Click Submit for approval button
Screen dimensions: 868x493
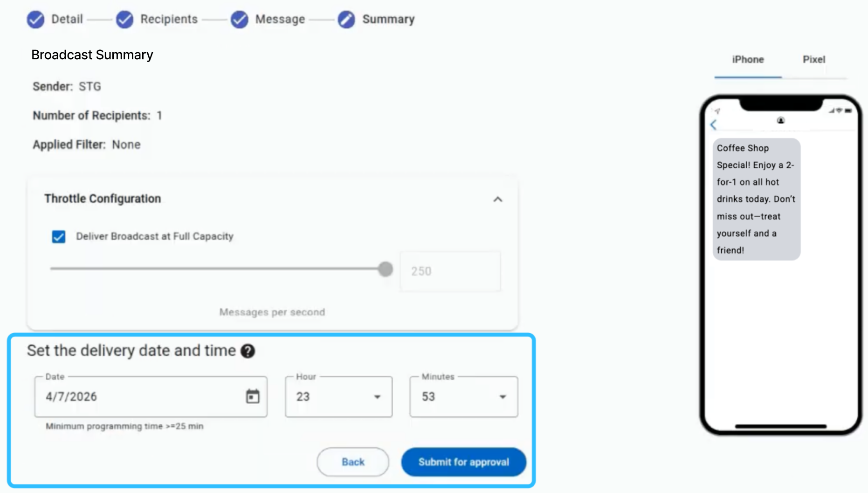coord(464,462)
